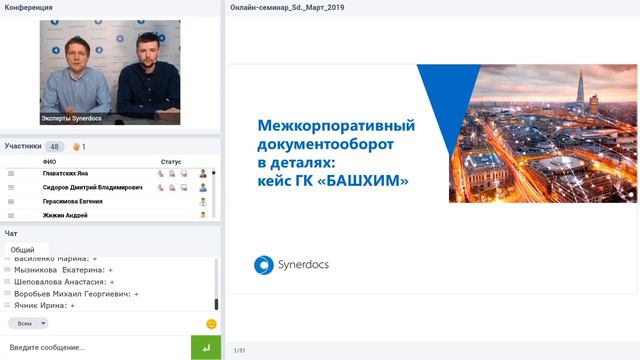Open menu icon beside Сидоров Дмитрий Владимирович
This screenshot has width=640, height=360.
[11, 187]
